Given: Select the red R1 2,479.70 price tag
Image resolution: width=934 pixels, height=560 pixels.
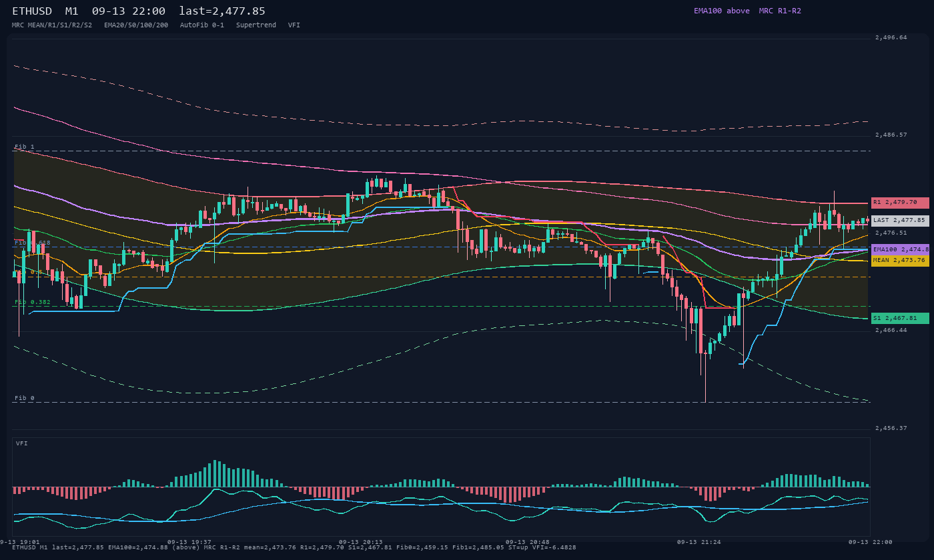Looking at the screenshot, I should point(900,203).
